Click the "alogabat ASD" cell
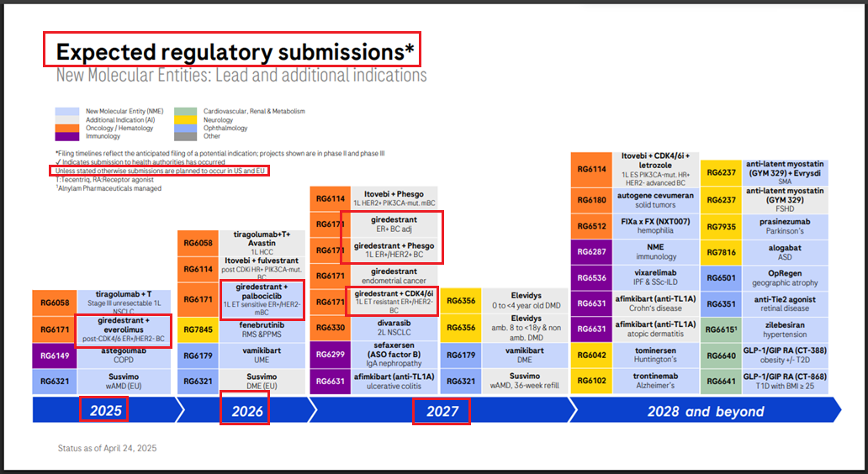This screenshot has height=474, width=868. pyautogui.click(x=785, y=252)
